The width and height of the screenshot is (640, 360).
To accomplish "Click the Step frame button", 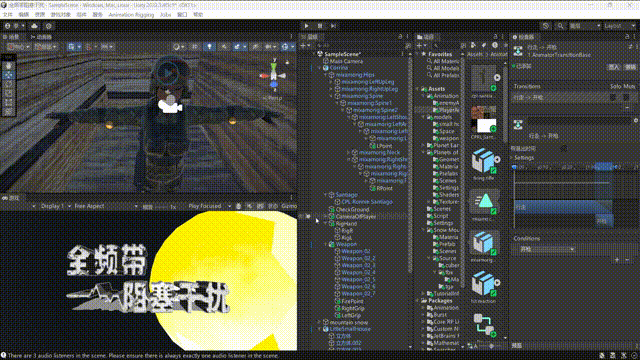I will point(333,26).
